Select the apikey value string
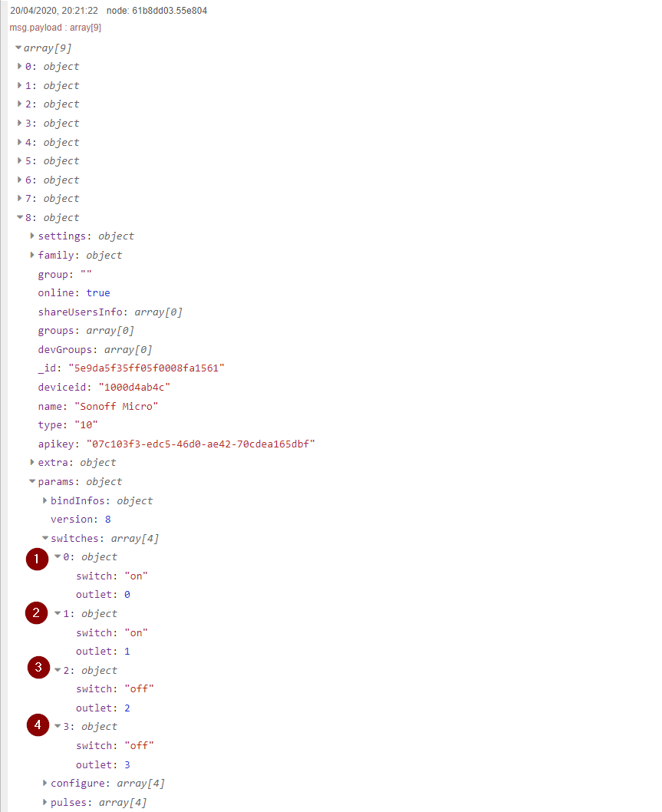Screen dimensions: 662x812 tap(201, 444)
